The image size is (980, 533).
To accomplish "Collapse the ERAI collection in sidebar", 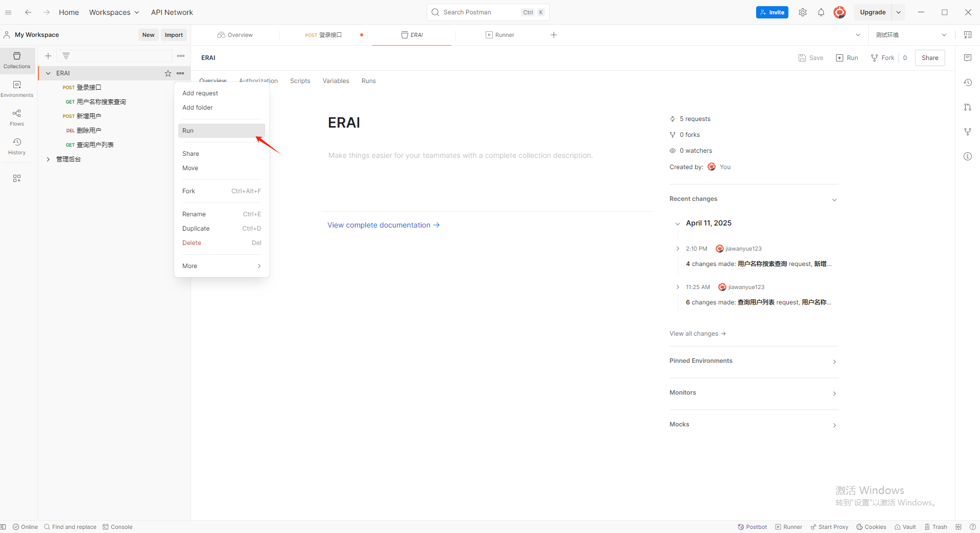I will (49, 73).
